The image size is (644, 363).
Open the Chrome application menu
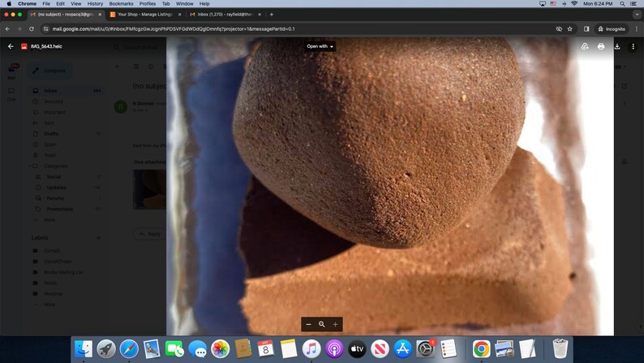point(27,4)
